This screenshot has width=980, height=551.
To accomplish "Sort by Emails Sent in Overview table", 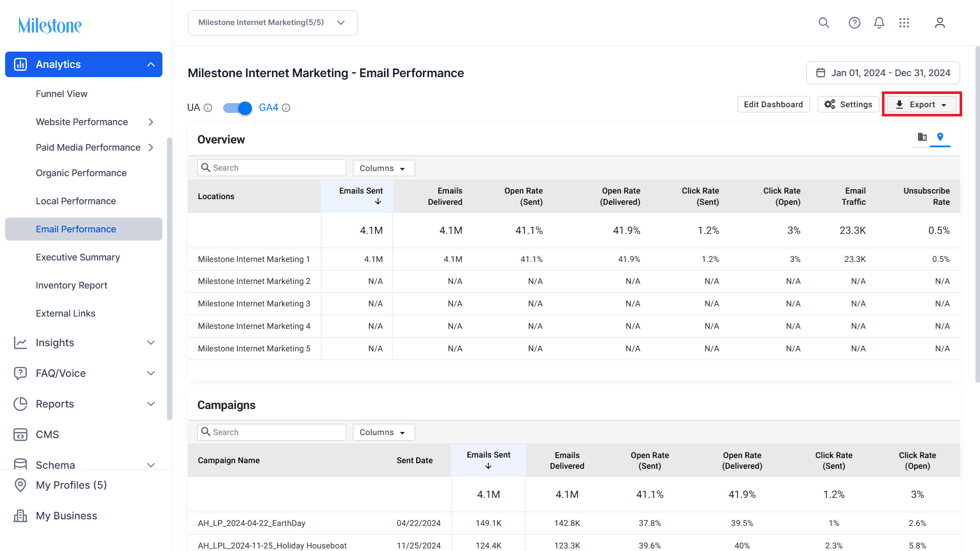I will (x=361, y=196).
